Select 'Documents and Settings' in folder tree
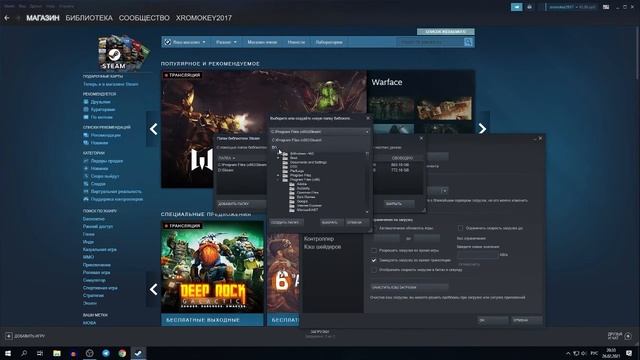The width and height of the screenshot is (640, 360). click(308, 162)
